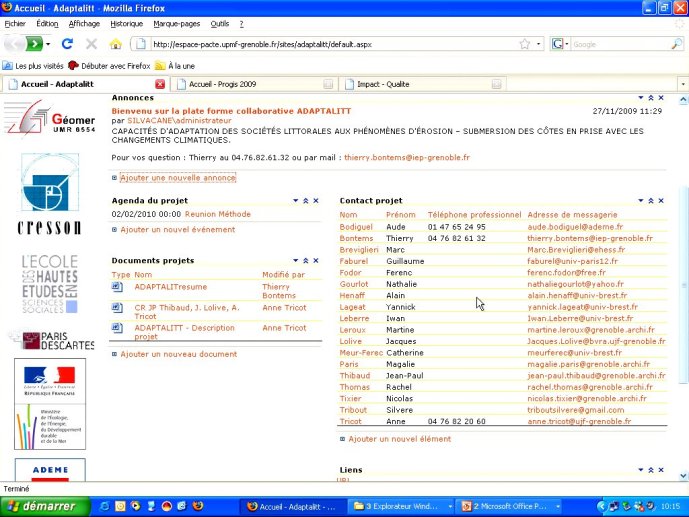Collapse the Agenda du projet web part
689x517 pixels.
pyautogui.click(x=306, y=200)
